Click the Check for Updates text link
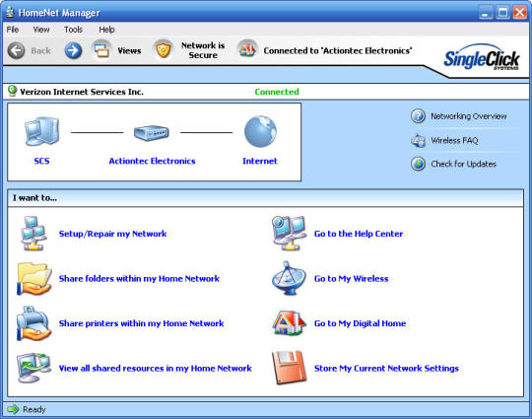Image resolution: width=532 pixels, height=419 pixels. pos(463,164)
